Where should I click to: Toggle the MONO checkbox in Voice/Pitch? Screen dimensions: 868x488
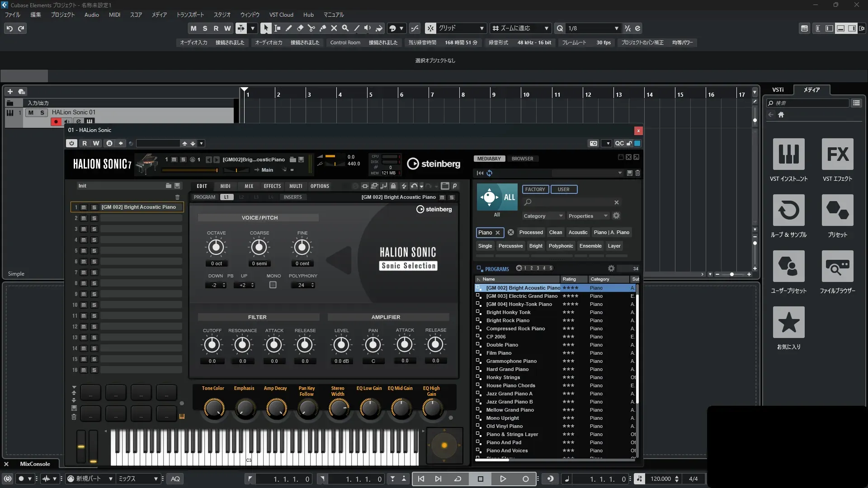(x=273, y=285)
